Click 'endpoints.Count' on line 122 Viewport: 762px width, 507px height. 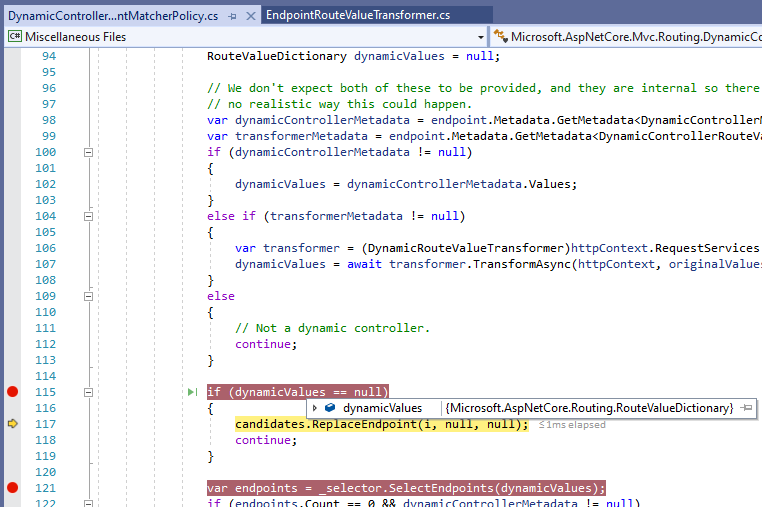tap(287, 503)
